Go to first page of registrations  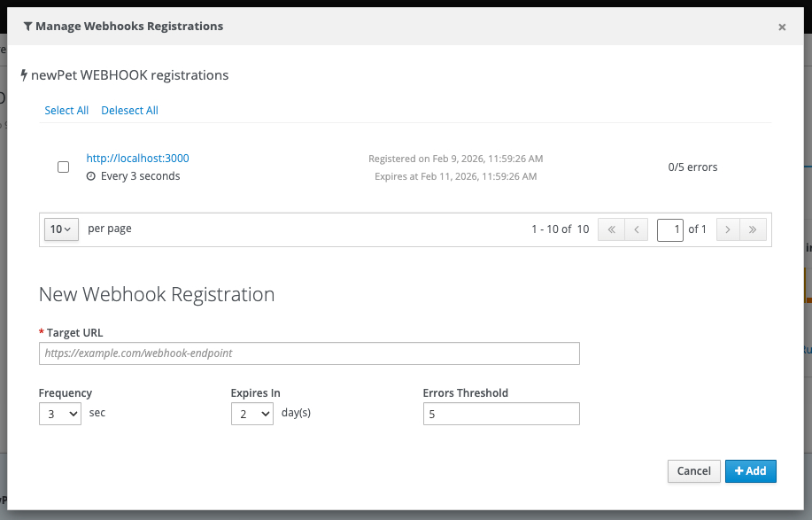pyautogui.click(x=610, y=229)
